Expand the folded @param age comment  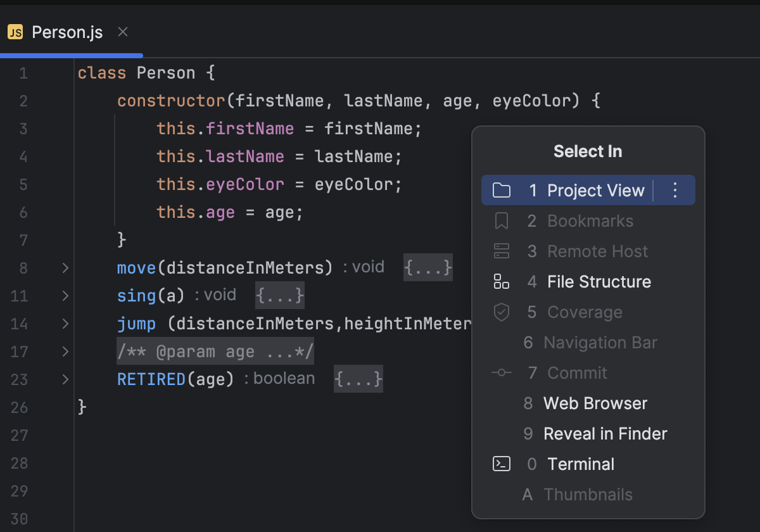215,351
